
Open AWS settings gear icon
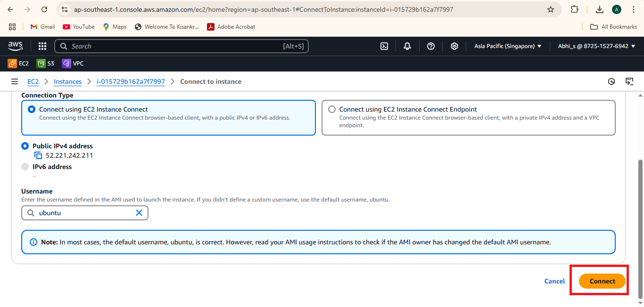click(454, 46)
